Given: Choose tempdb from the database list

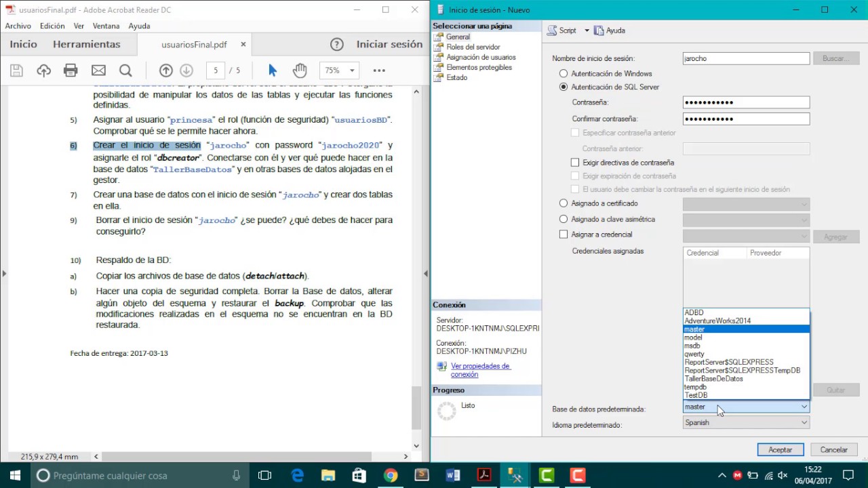Looking at the screenshot, I should click(x=696, y=387).
